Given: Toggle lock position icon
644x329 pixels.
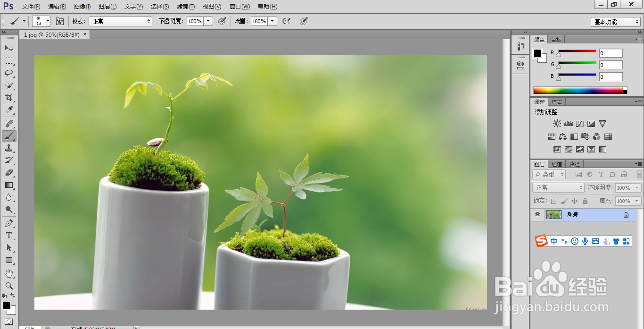Looking at the screenshot, I should [574, 201].
